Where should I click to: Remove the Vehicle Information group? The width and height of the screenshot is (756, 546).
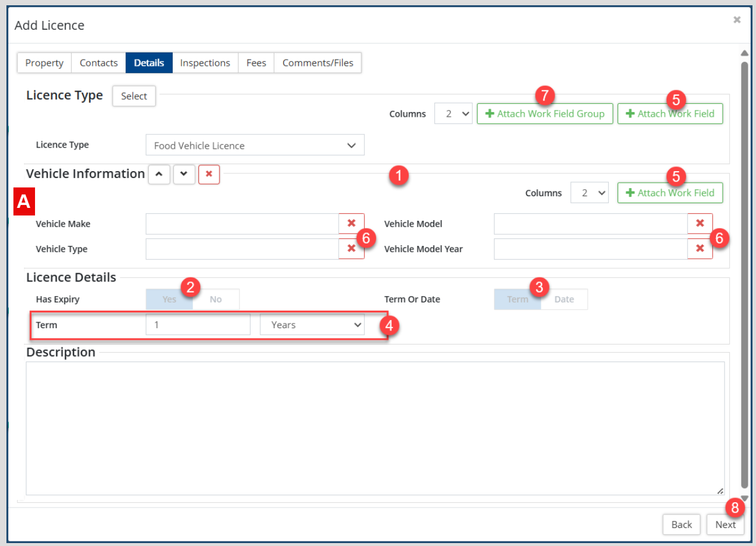209,174
